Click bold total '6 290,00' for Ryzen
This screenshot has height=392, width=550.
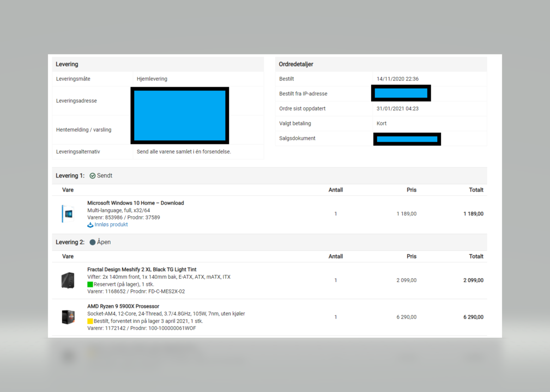pyautogui.click(x=473, y=317)
